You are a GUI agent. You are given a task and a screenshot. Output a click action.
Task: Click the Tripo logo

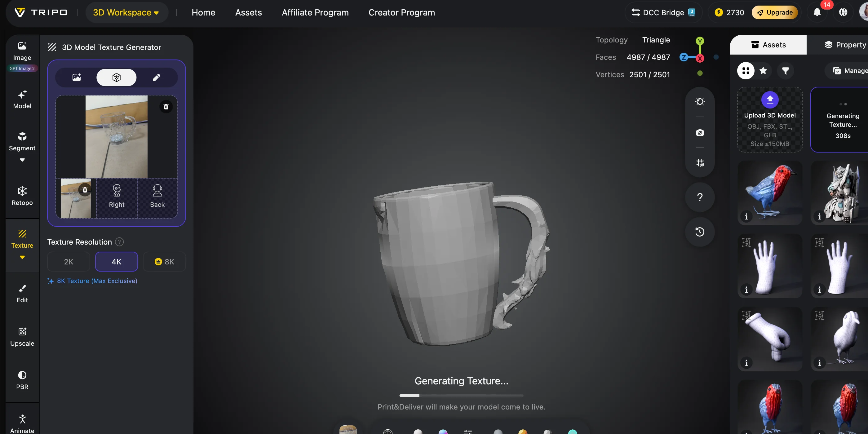tap(41, 12)
